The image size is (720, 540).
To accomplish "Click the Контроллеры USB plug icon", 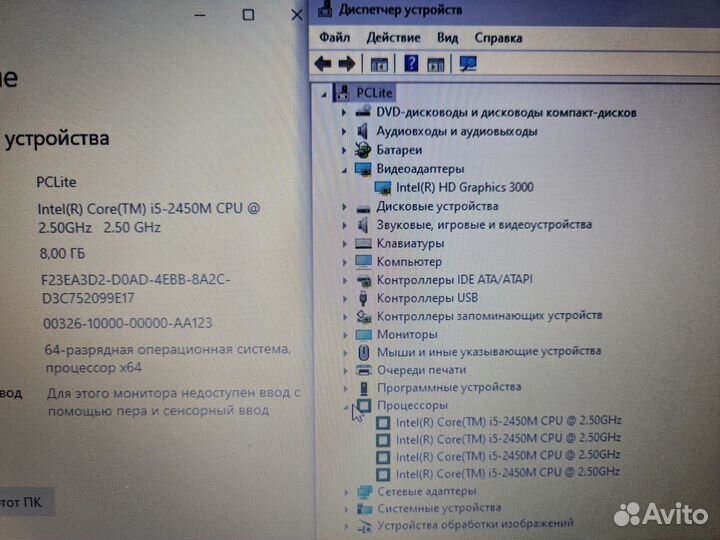I will [363, 298].
